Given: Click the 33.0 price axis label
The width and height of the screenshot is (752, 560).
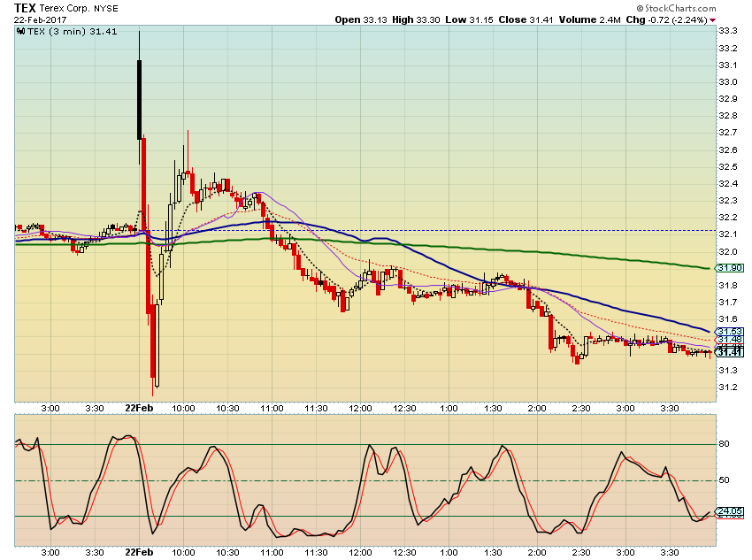Looking at the screenshot, I should click(727, 82).
